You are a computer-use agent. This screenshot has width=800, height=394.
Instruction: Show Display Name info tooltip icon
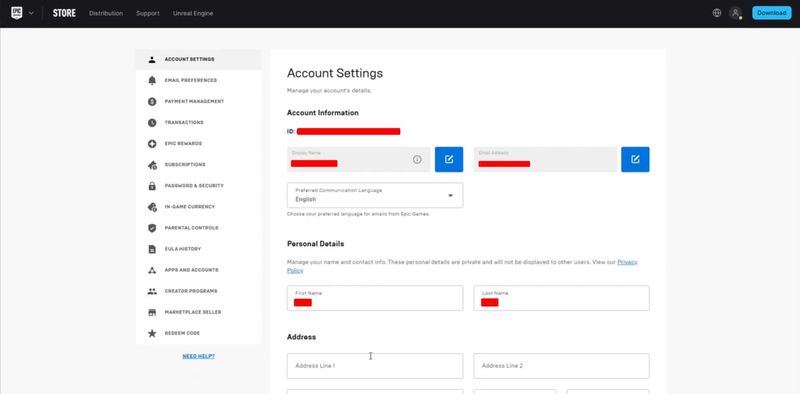417,159
